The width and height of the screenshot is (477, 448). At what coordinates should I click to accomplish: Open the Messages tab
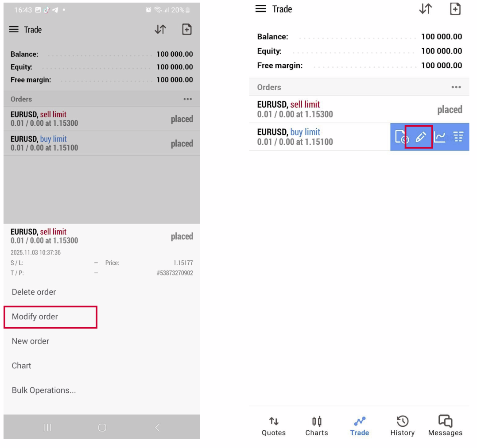tap(445, 426)
